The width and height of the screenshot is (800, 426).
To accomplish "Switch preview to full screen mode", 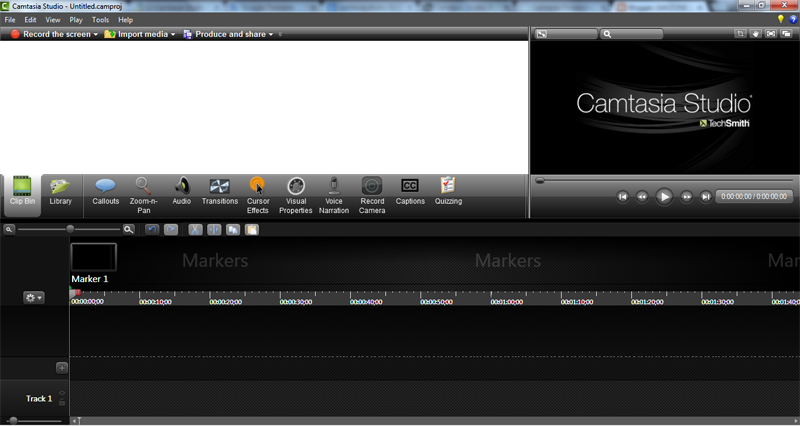I will pyautogui.click(x=771, y=34).
